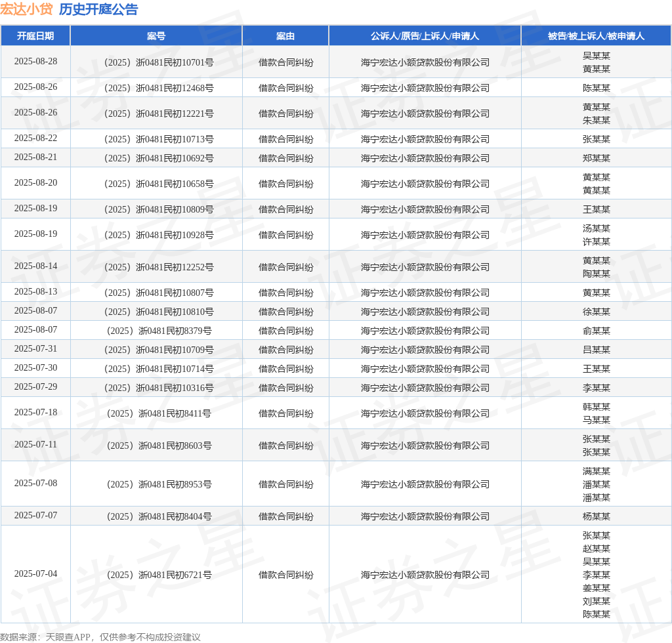This screenshot has height=643, width=672.
Task: Click defendant 马某某
Action: coord(596,420)
